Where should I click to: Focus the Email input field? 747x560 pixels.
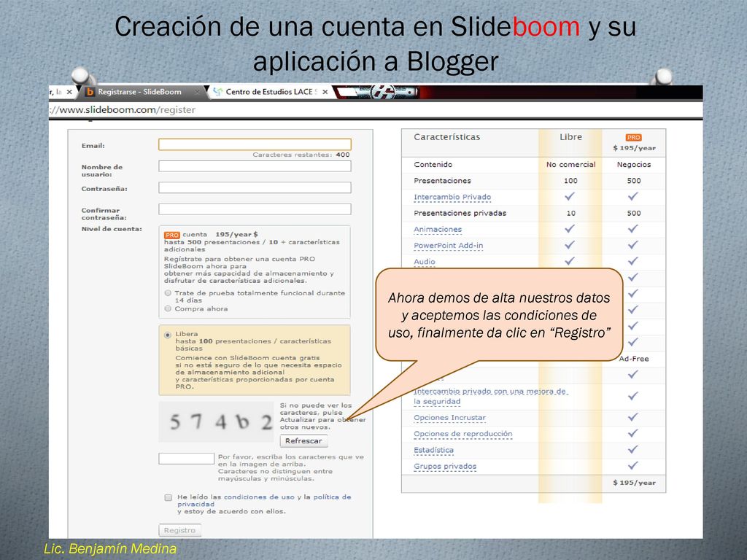point(255,144)
